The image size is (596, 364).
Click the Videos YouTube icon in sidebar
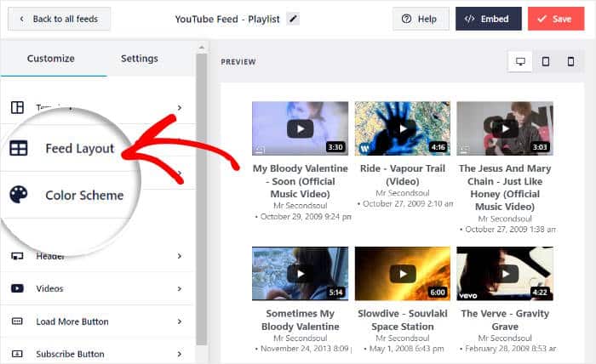tap(17, 288)
